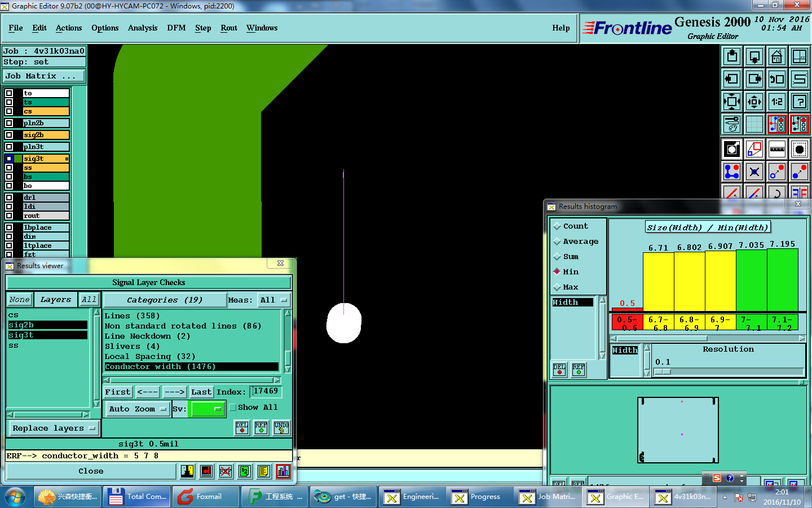Click the home view icon
The height and width of the screenshot is (508, 812).
[777, 56]
